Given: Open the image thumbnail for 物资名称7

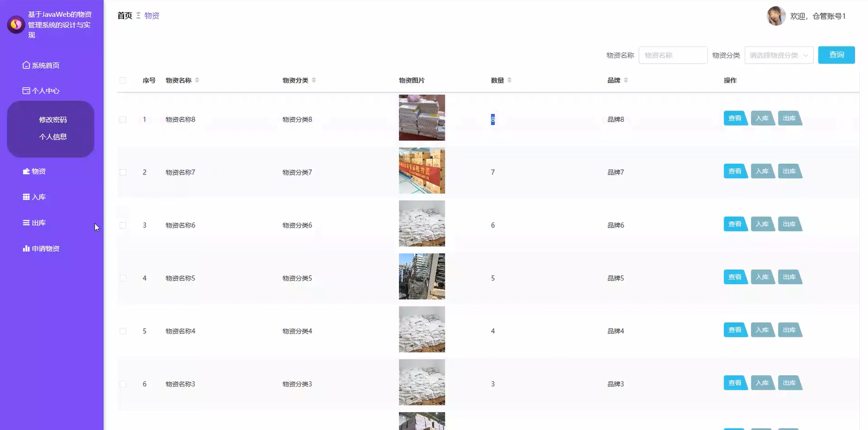Looking at the screenshot, I should pos(422,170).
